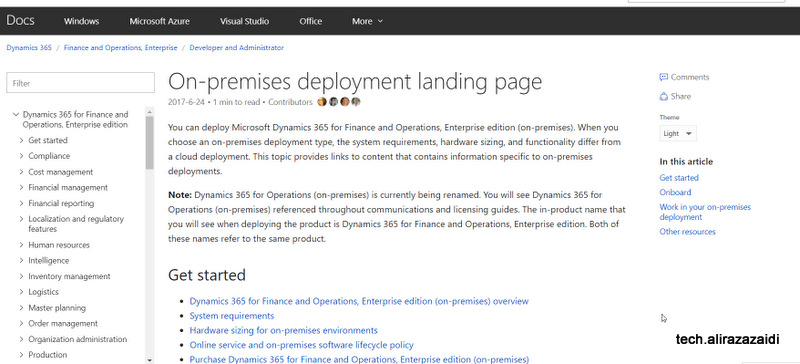
Task: Expand the Get started tree item
Action: (x=21, y=140)
